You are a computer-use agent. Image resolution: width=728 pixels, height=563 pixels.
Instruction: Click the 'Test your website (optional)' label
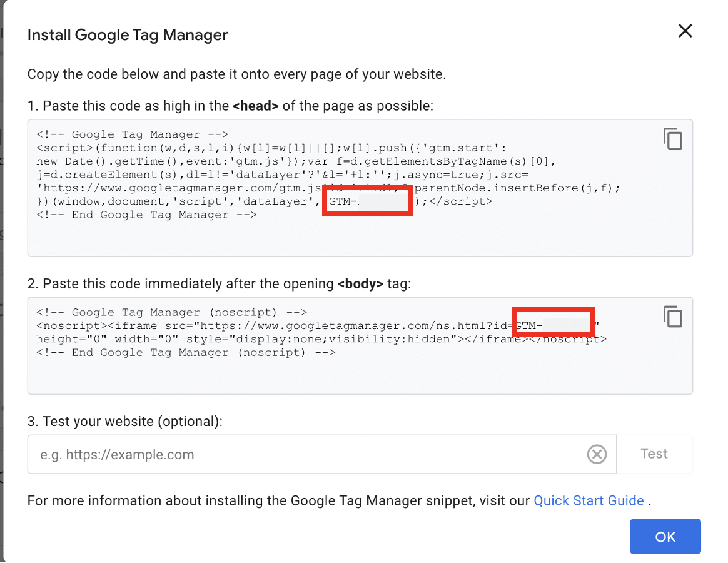coord(125,422)
